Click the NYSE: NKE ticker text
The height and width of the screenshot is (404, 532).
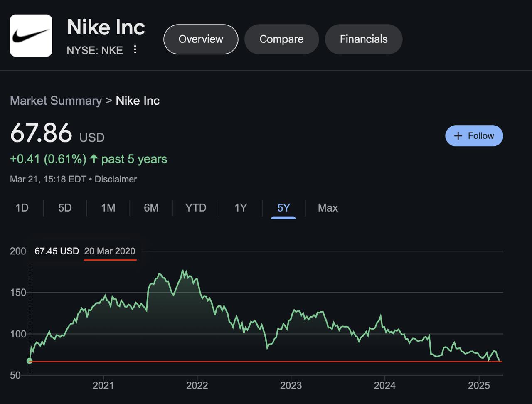[x=95, y=50]
